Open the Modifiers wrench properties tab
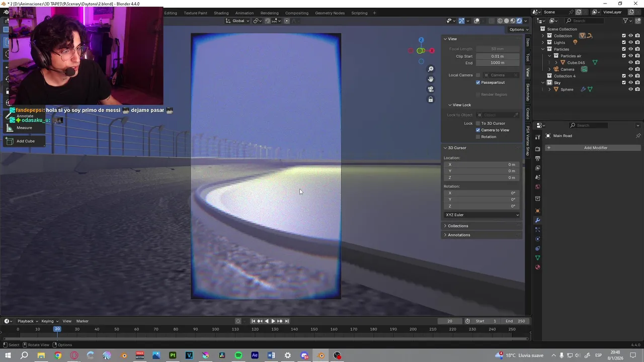The height and width of the screenshot is (362, 644). 537,220
